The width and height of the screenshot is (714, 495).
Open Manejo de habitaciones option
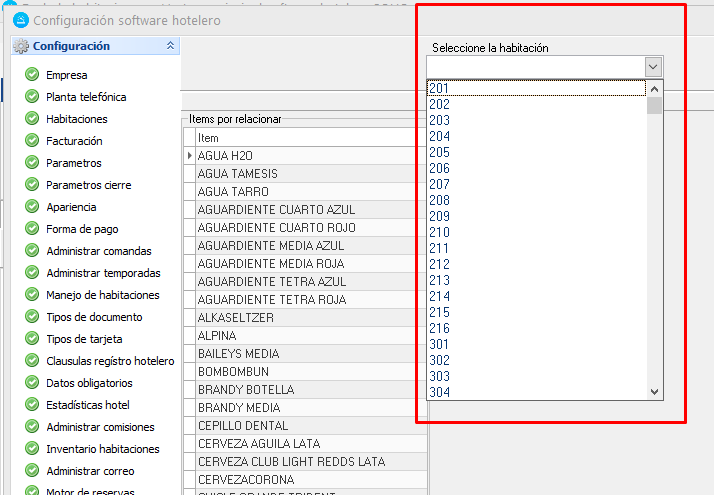coord(102,295)
